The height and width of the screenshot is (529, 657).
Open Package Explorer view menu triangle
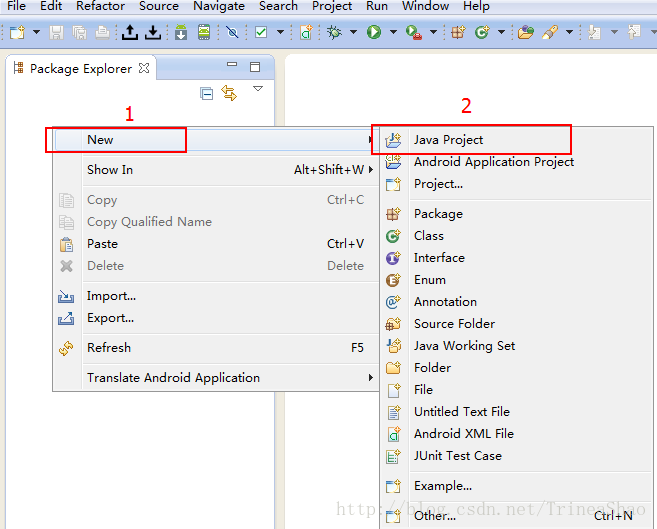coord(258,88)
